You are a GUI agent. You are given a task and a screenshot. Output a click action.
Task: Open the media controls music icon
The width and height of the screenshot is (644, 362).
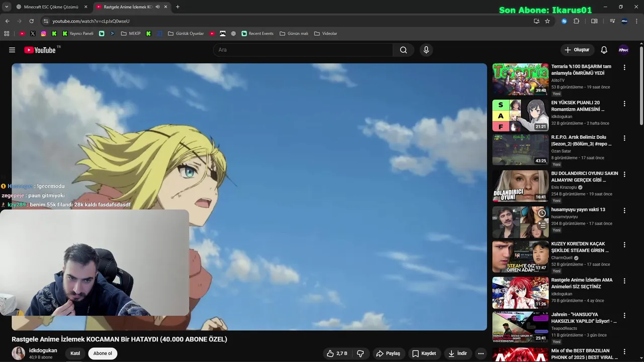click(612, 21)
